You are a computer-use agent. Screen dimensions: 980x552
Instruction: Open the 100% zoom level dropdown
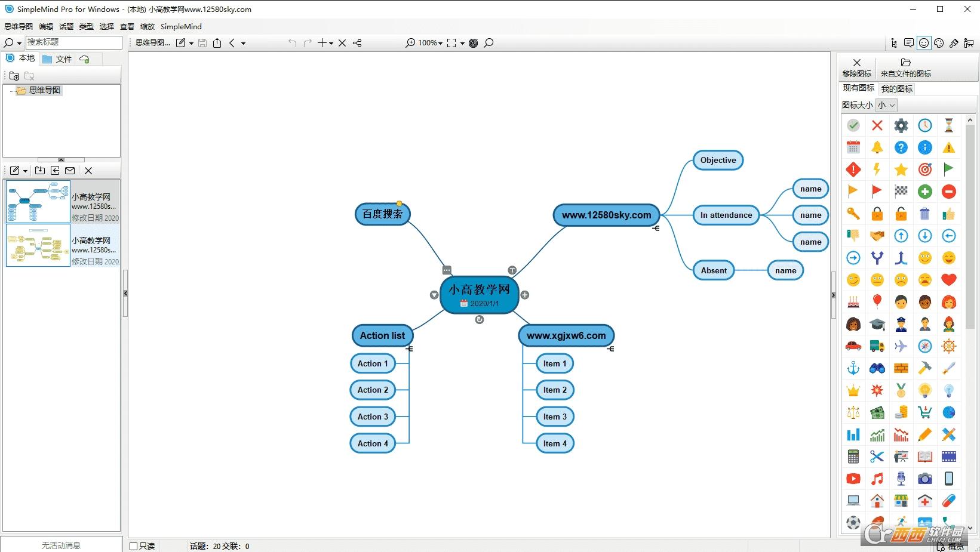[431, 43]
